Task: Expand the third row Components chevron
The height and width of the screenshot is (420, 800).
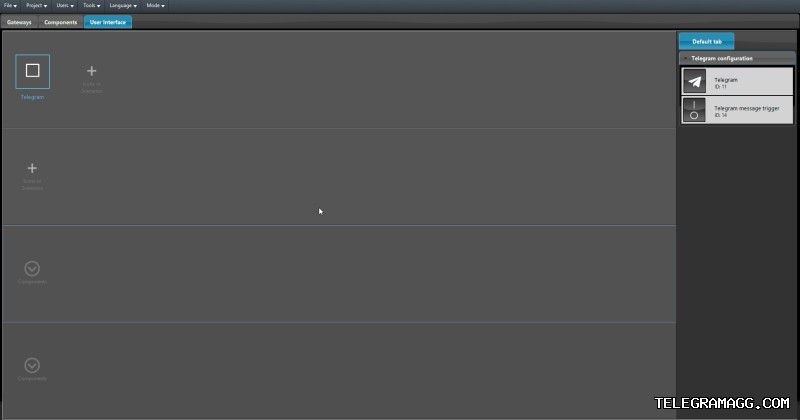Action: [x=32, y=268]
